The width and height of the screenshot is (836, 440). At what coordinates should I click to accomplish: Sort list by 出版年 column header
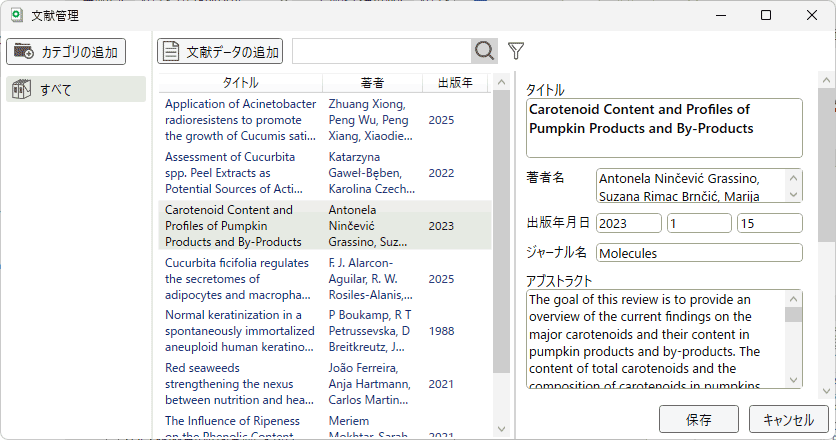455,82
